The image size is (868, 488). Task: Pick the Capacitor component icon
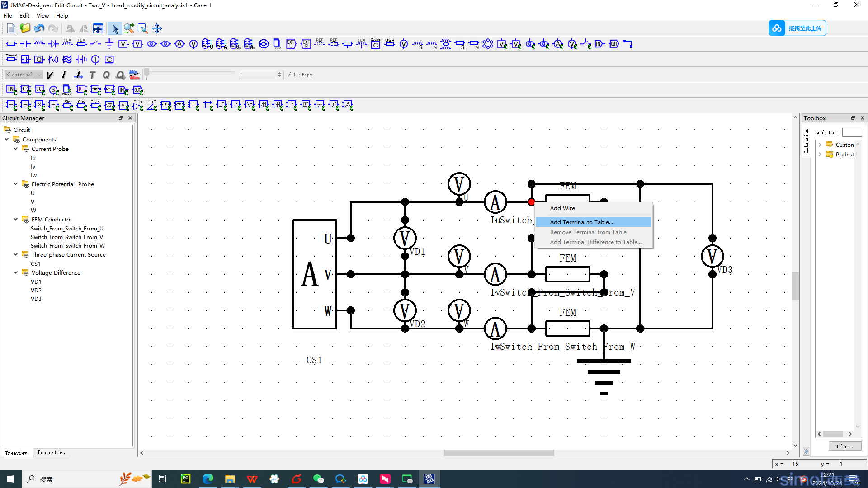click(25, 44)
